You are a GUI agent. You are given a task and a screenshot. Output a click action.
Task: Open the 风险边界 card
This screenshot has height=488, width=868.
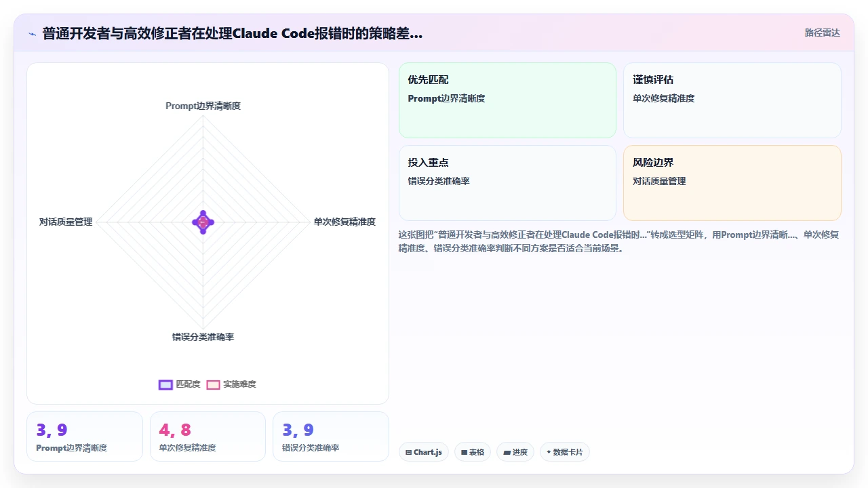pyautogui.click(x=732, y=183)
